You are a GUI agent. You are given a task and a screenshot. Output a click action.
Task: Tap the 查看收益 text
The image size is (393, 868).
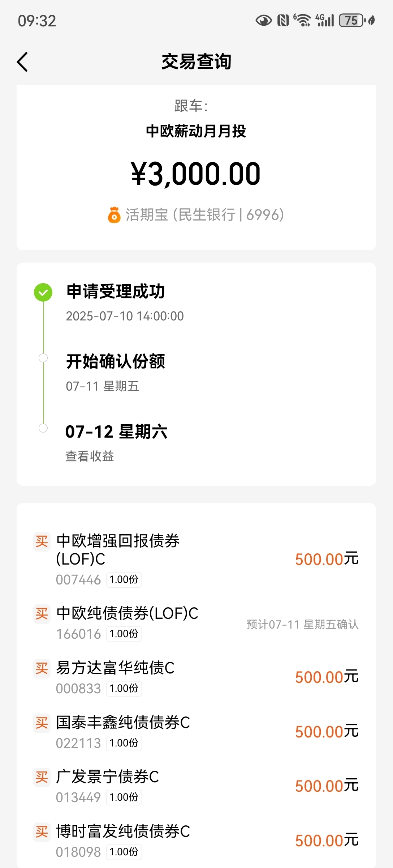[x=90, y=456]
